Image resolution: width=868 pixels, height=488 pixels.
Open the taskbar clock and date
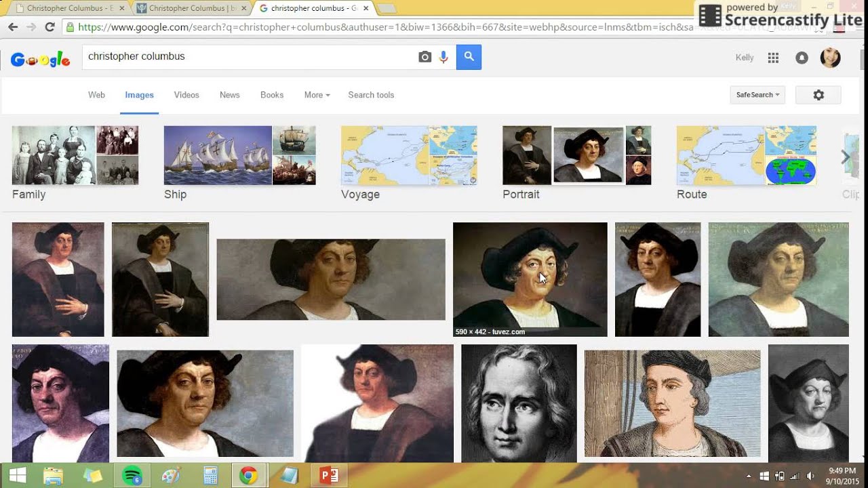(x=842, y=476)
